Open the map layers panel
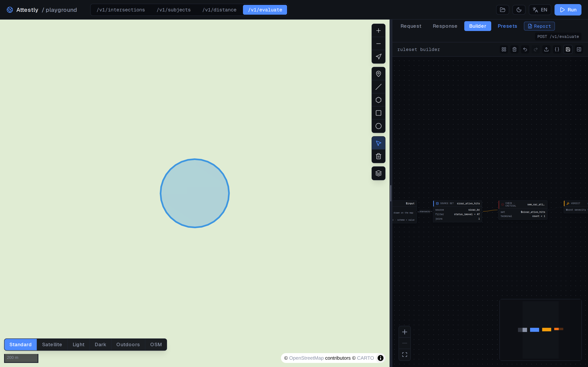The image size is (588, 367). (378, 173)
